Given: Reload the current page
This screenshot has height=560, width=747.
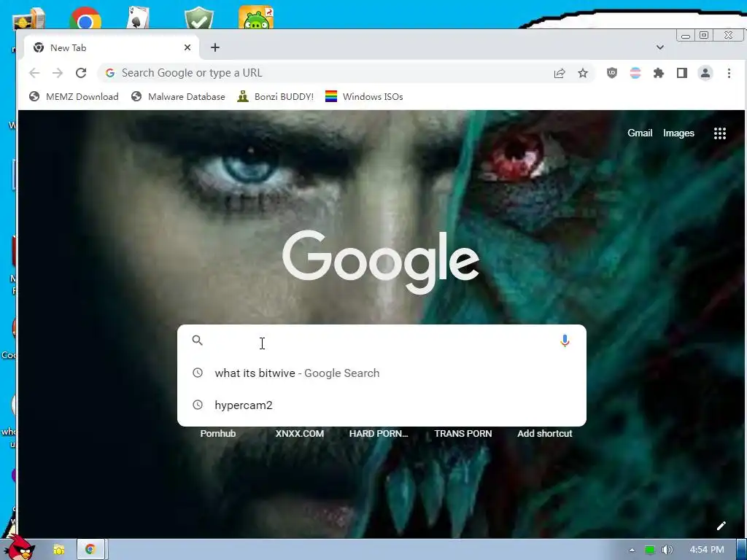Looking at the screenshot, I should tap(81, 73).
